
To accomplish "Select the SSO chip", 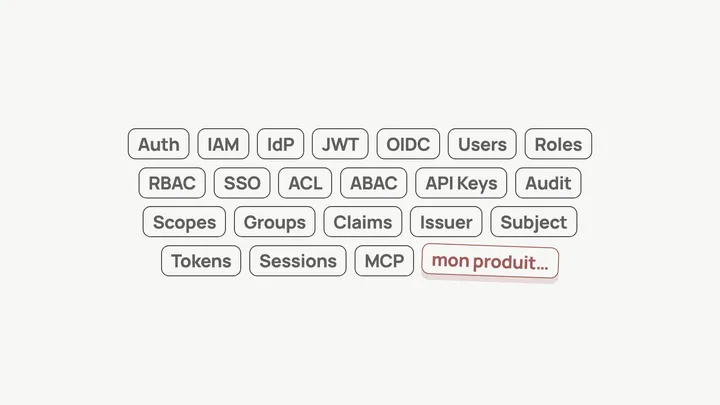I will (242, 183).
